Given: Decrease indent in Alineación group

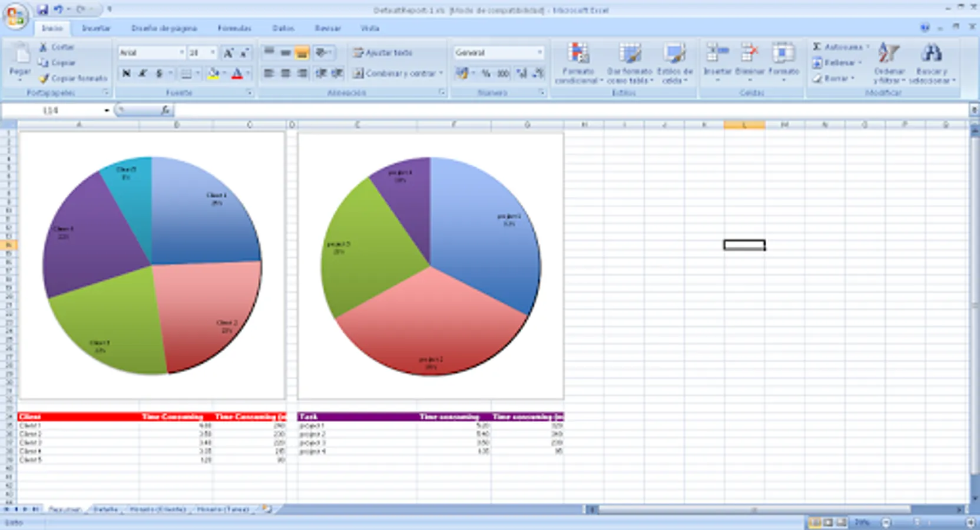Looking at the screenshot, I should click(x=321, y=74).
